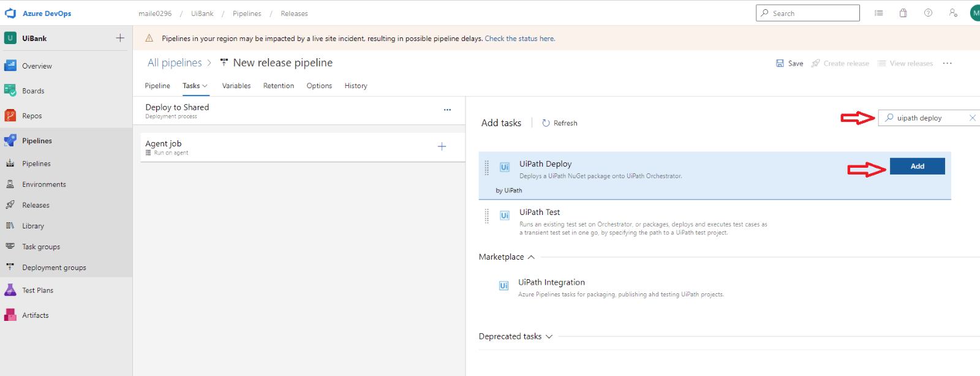Go to maile0296 in the breadcrumb
Screen dimensions: 980x376
click(155, 13)
